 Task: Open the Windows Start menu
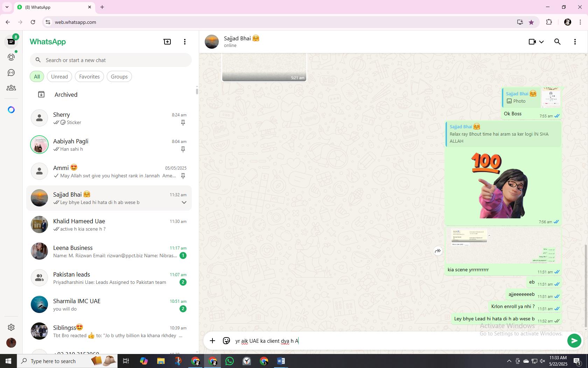8,361
